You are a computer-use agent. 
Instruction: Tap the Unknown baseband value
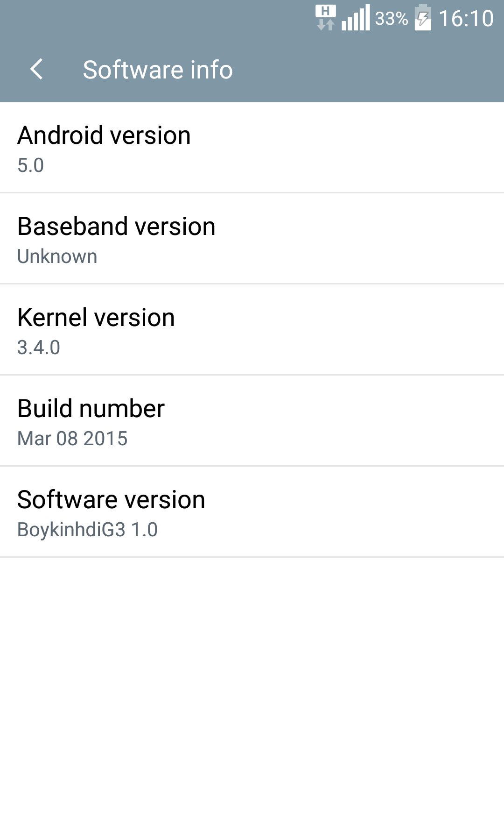(x=57, y=256)
